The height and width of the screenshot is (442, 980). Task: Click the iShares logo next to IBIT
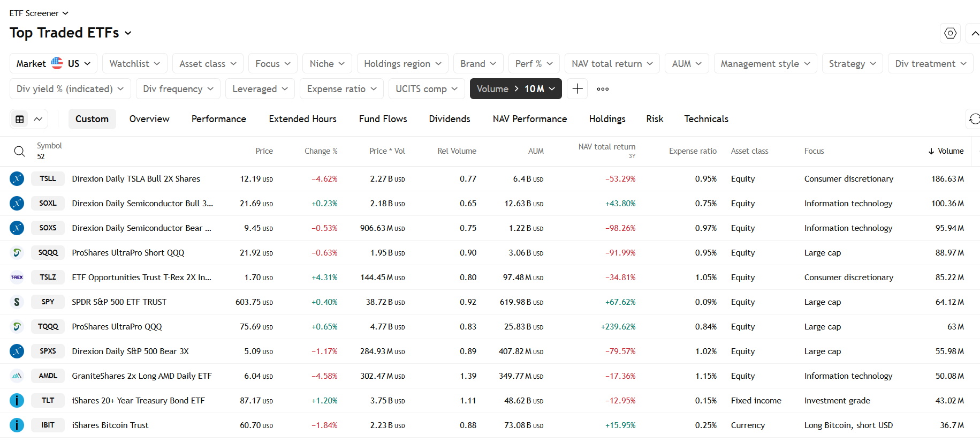point(17,425)
